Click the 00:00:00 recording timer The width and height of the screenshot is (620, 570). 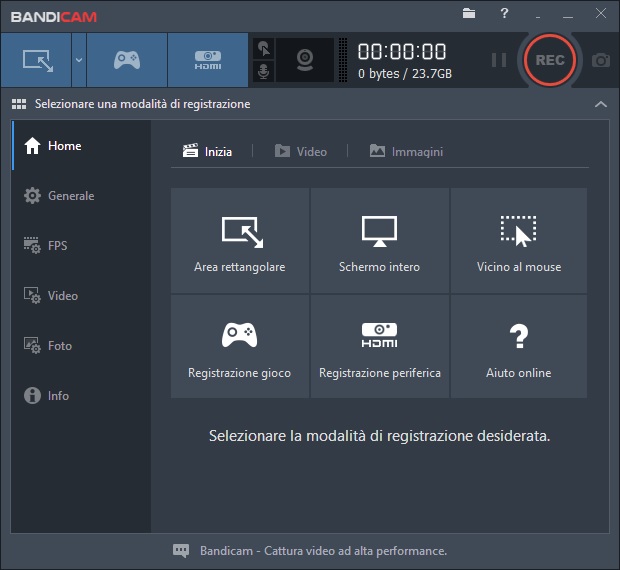(x=402, y=51)
